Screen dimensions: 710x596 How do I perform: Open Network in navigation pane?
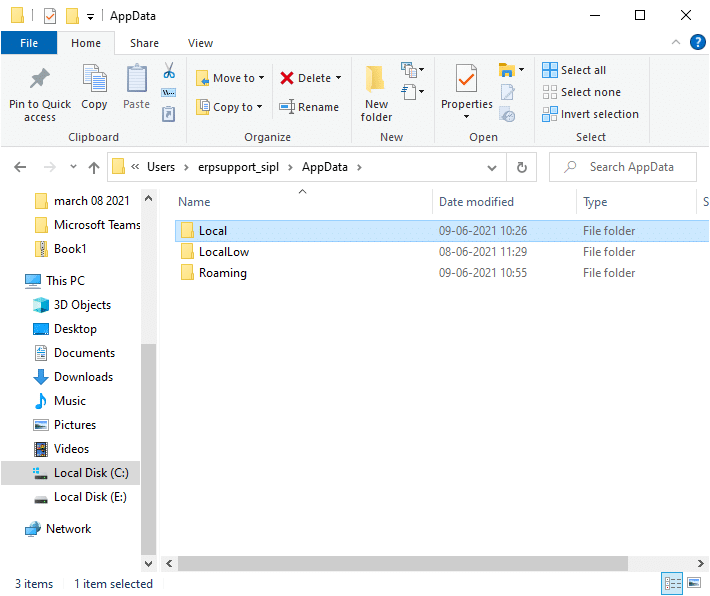pyautogui.click(x=68, y=529)
